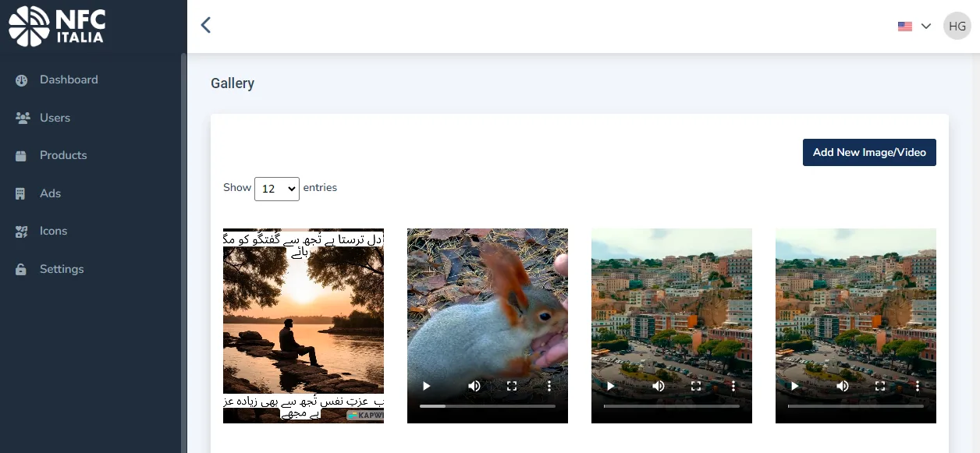This screenshot has height=453, width=980.
Task: Click the Ads building icon
Action: 22,193
